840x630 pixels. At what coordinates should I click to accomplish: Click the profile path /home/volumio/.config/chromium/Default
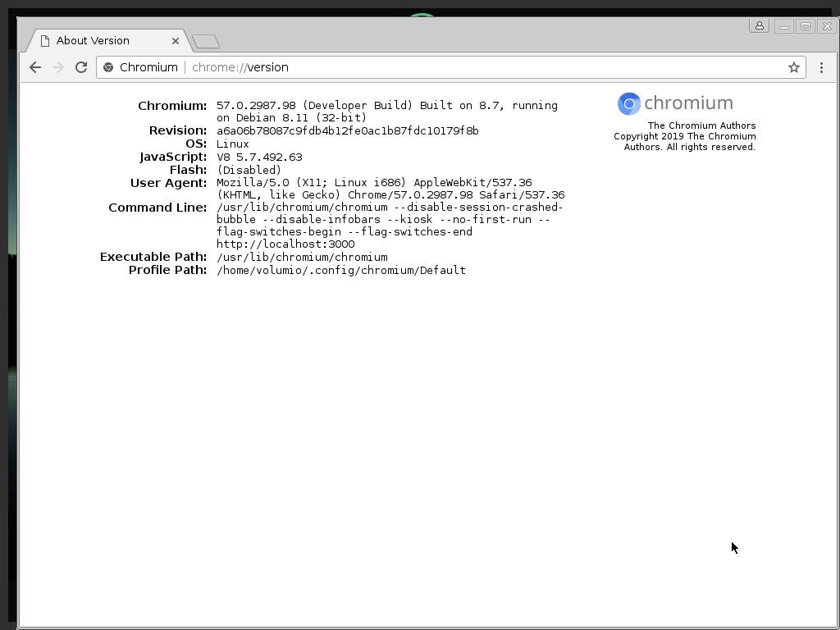point(341,271)
